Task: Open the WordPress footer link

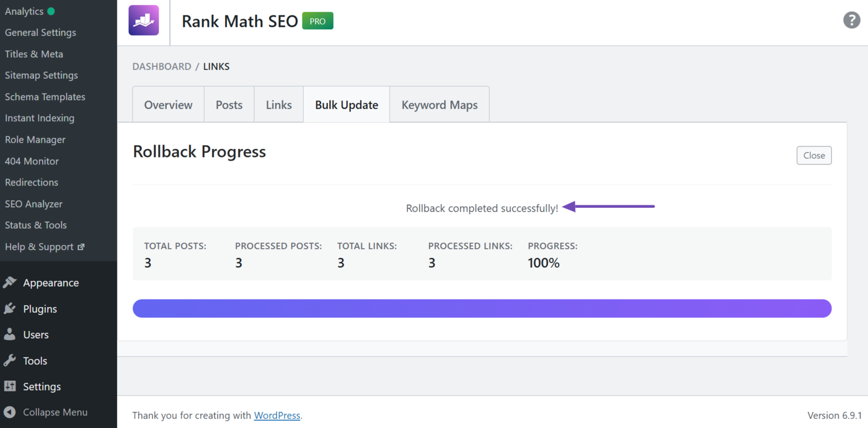Action: (277, 416)
